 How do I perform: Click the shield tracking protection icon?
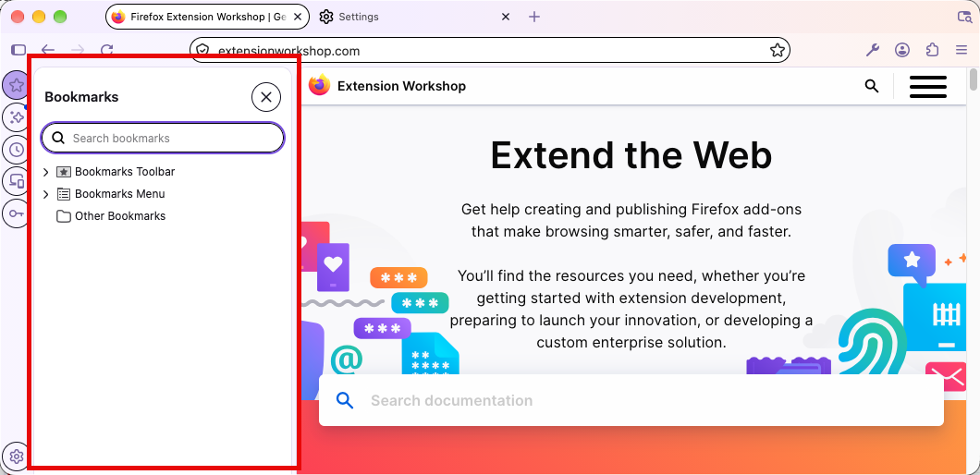[202, 51]
